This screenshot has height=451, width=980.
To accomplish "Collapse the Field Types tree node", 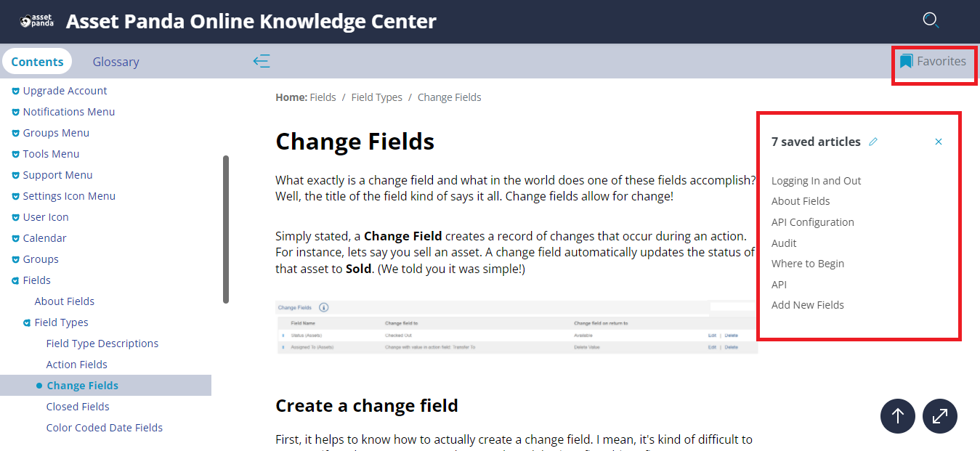I will [28, 322].
